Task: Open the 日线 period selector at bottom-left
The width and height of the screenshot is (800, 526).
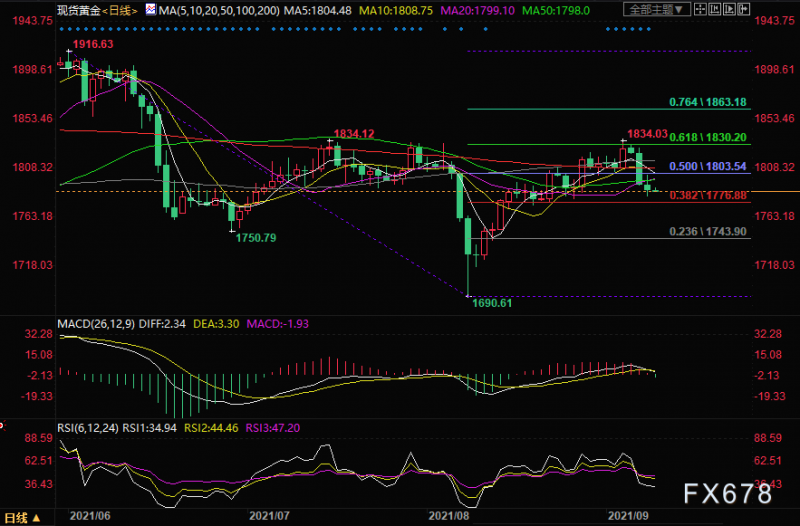Action: pyautogui.click(x=22, y=518)
